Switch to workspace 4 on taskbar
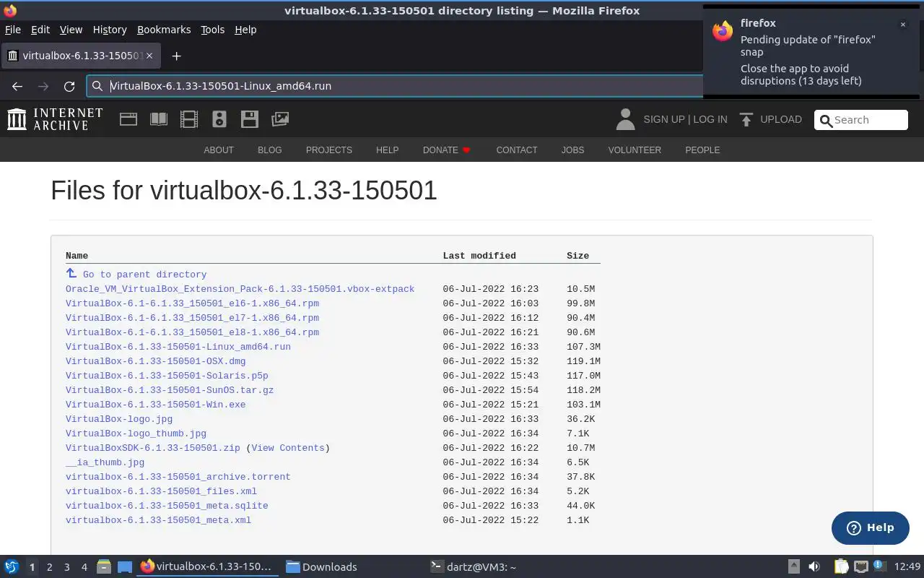The height and width of the screenshot is (578, 924). [84, 567]
